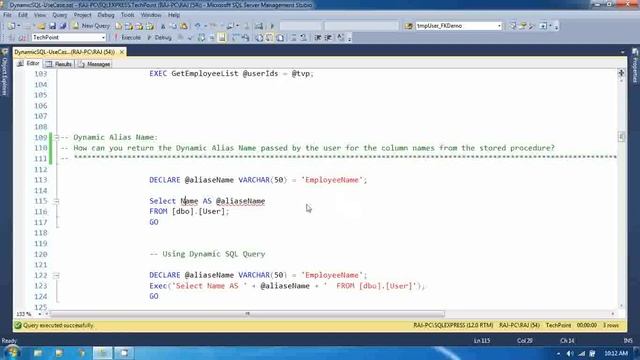
Task: Select Results to Grid mode
Action: pyautogui.click(x=270, y=38)
